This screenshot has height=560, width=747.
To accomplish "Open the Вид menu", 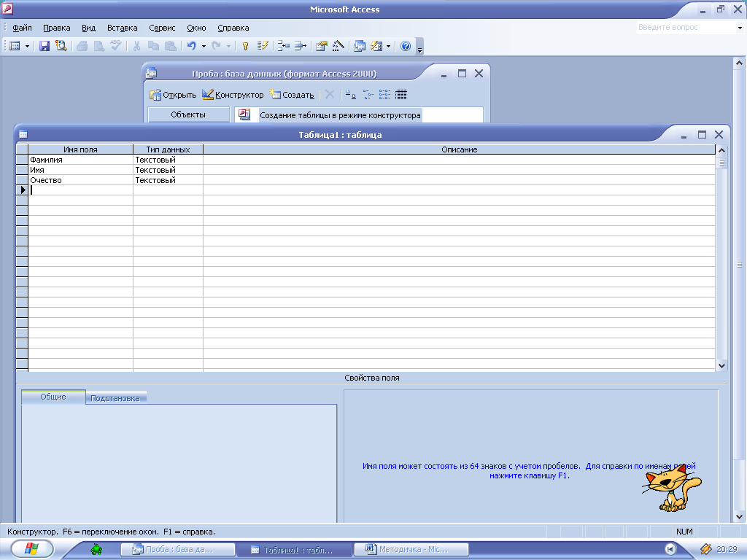I will coord(88,28).
